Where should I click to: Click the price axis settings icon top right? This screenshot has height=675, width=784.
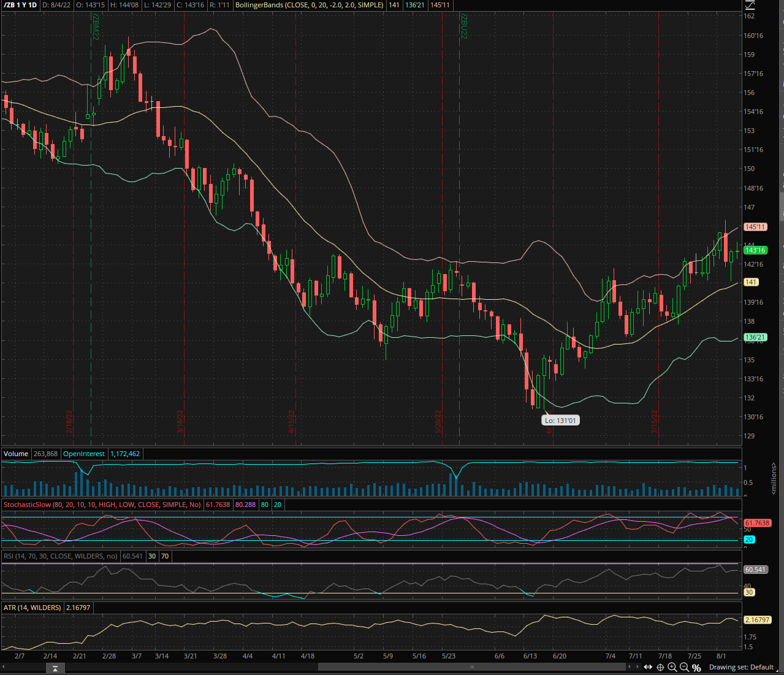tap(750, 5)
